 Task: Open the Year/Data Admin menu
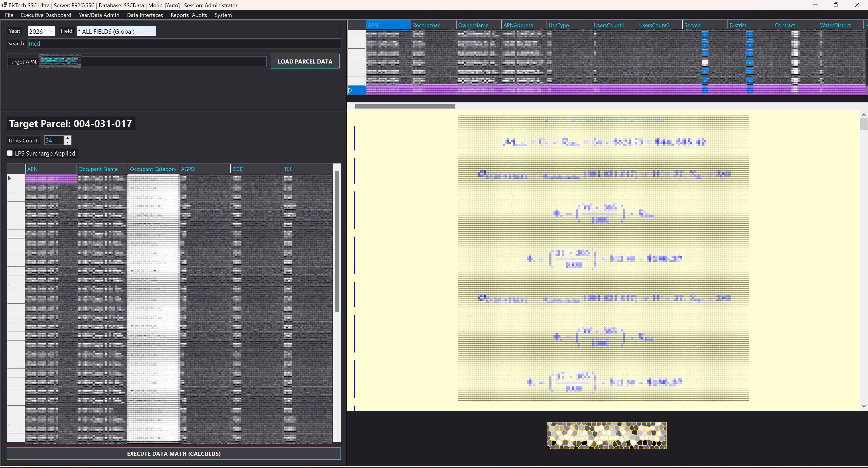[x=99, y=15]
